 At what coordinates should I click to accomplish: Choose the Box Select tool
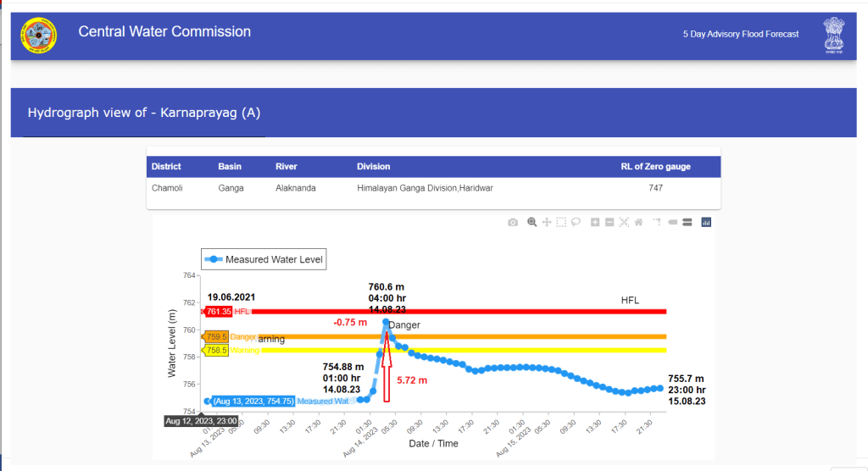point(561,222)
